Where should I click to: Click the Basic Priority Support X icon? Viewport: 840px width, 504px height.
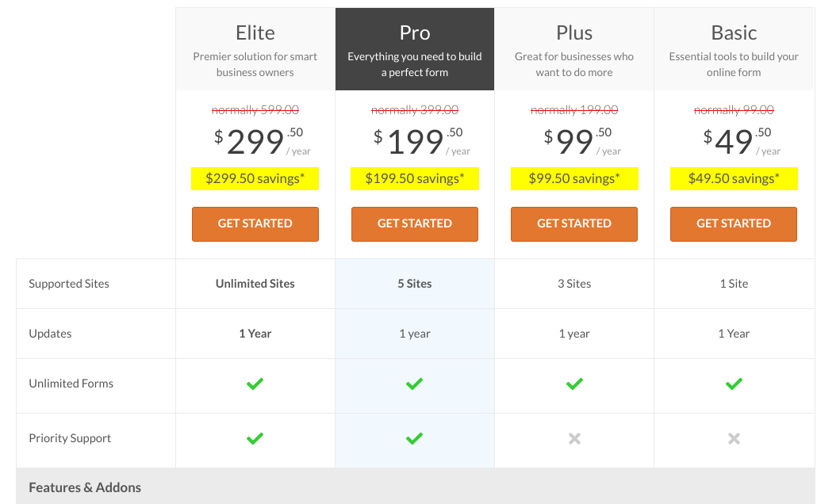734,439
